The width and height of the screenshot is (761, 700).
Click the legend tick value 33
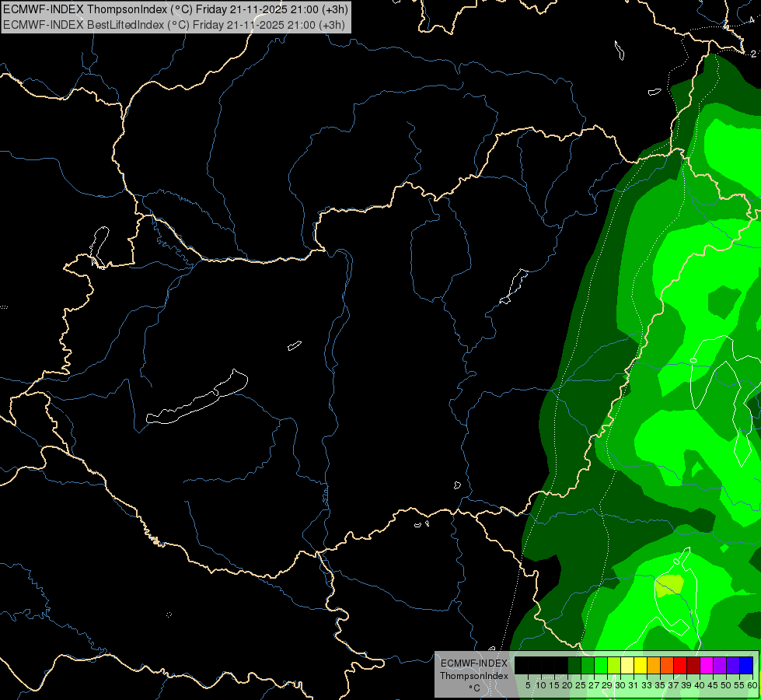coord(648,685)
